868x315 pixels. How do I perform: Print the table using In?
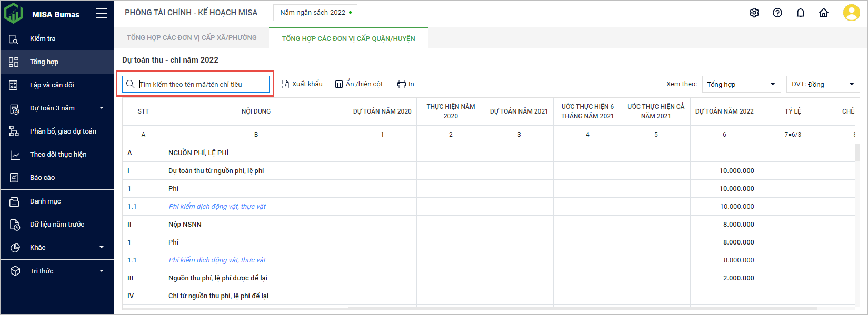coord(406,84)
